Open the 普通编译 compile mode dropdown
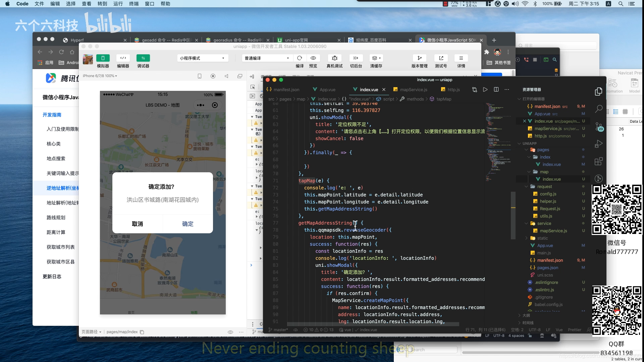Viewport: 644px width, 362px height. [267, 58]
